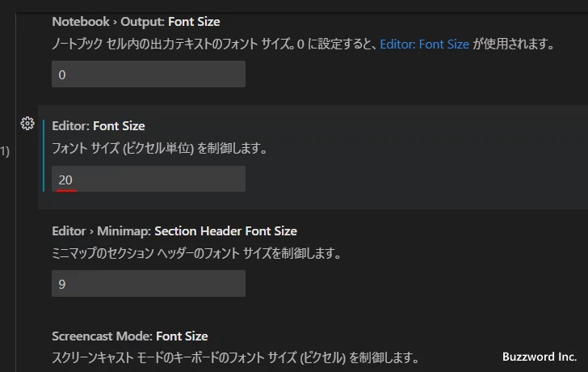Select the Minimap Section Header Font Size title

point(174,230)
